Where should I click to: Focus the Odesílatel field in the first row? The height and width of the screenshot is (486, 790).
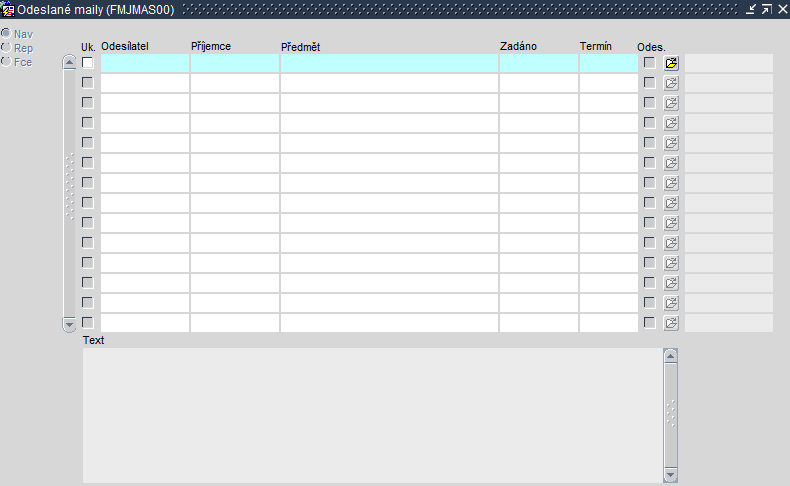(145, 63)
